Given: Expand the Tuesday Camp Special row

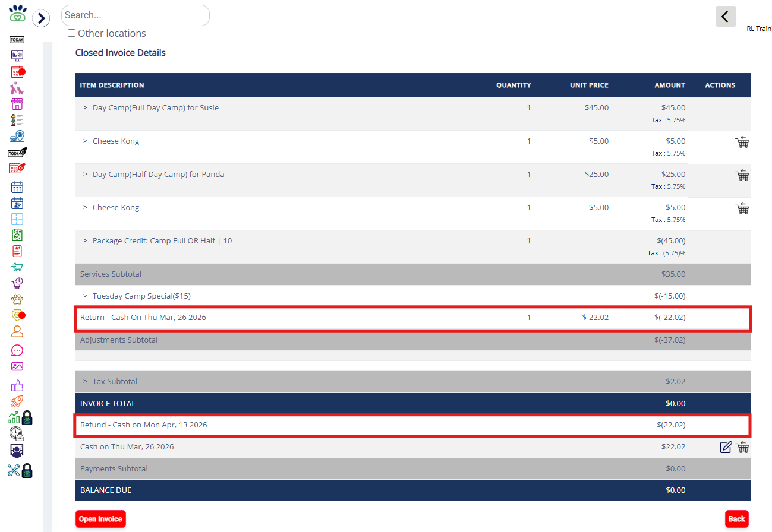Looking at the screenshot, I should (x=85, y=296).
